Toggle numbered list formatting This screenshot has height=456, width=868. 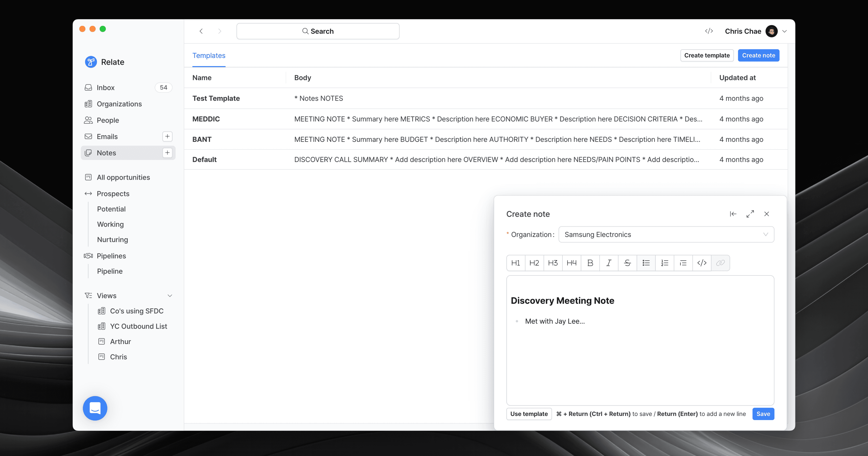[x=665, y=263]
